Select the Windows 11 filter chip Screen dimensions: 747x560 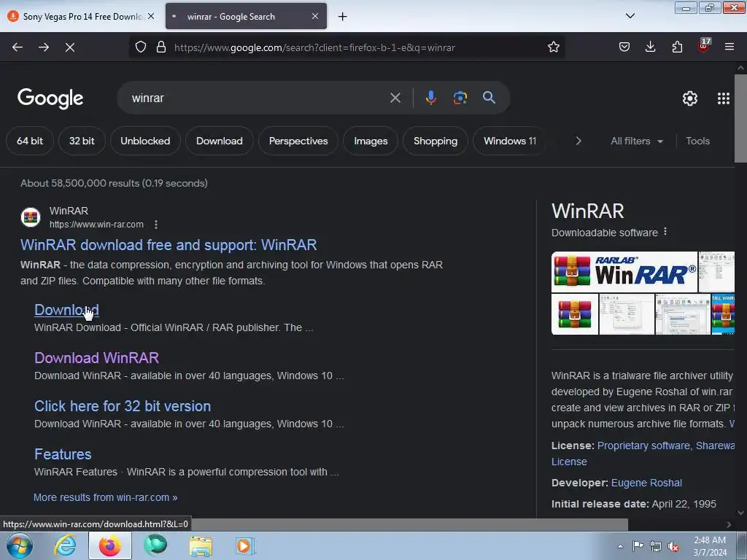click(510, 141)
